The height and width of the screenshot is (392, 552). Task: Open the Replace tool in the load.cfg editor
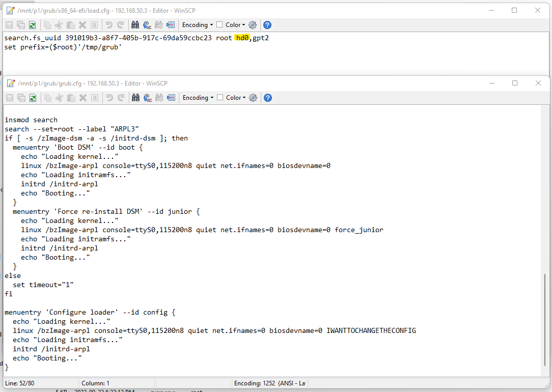coord(147,24)
